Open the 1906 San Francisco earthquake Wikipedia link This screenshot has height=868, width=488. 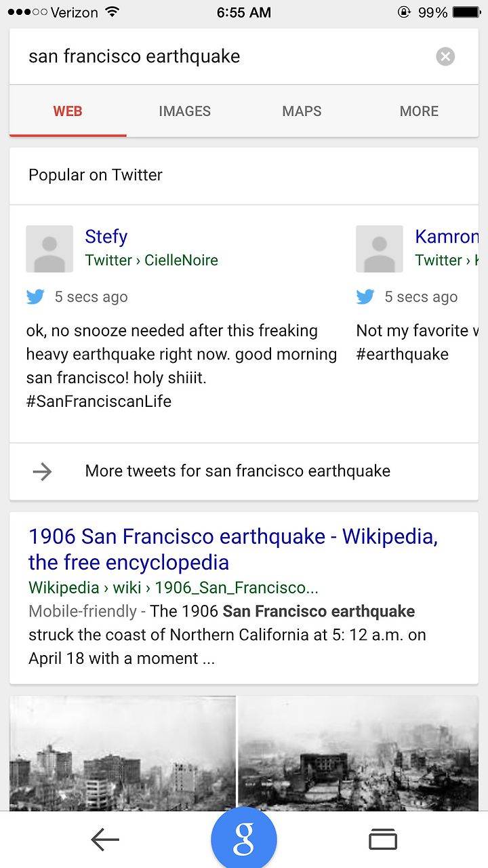click(x=233, y=549)
